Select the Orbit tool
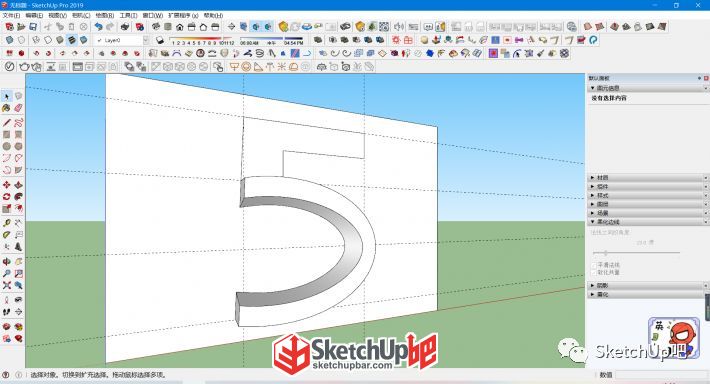Viewport: 710px width, 384px height. click(x=6, y=262)
